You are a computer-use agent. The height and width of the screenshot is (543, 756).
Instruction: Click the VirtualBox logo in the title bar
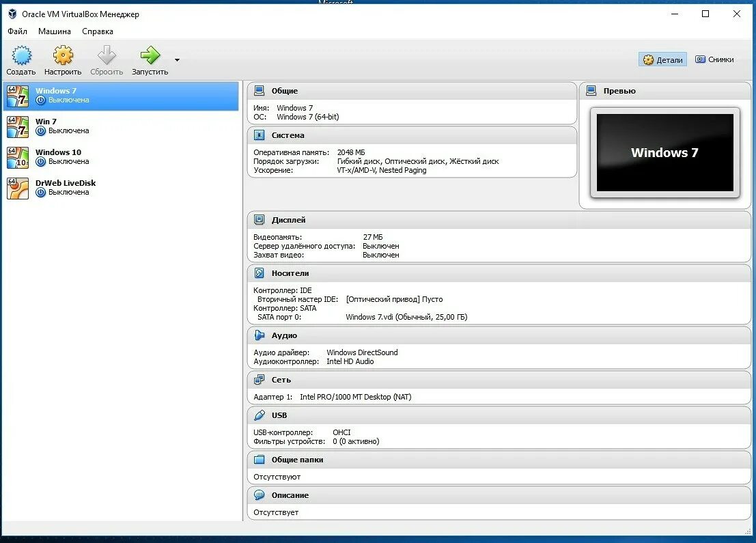click(x=12, y=14)
